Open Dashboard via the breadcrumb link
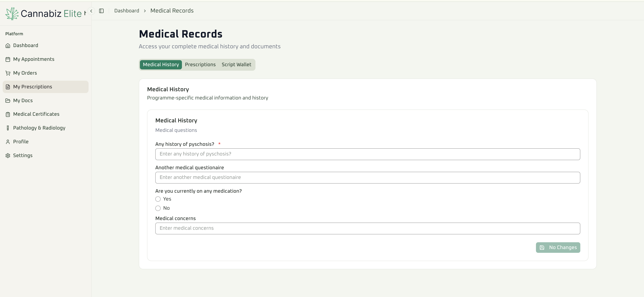The width and height of the screenshot is (644, 297). [x=127, y=11]
